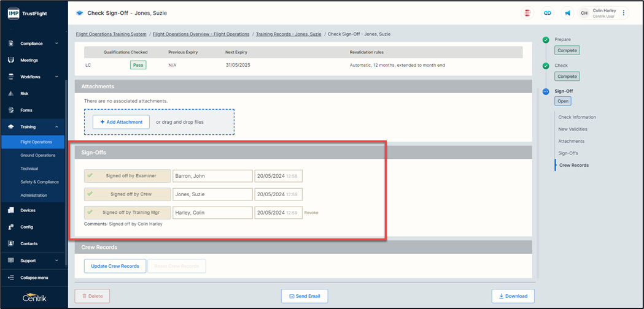
Task: Click the blue link icon in header
Action: [x=547, y=13]
